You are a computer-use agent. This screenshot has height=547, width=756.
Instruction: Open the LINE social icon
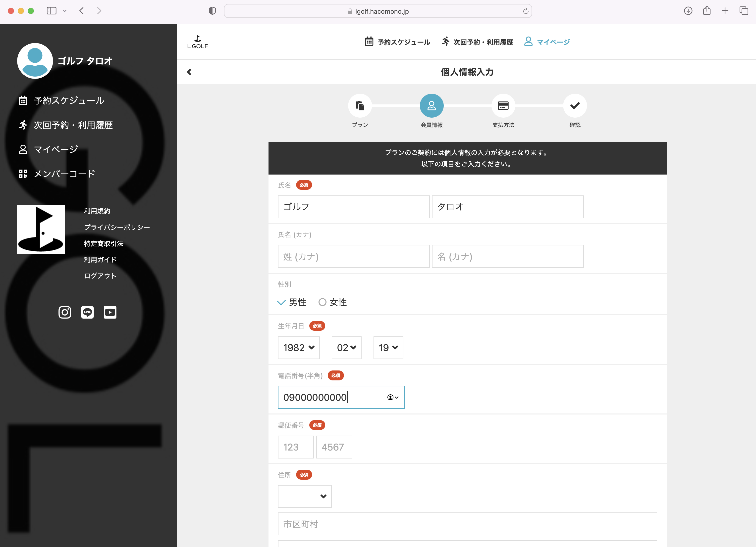pos(87,312)
